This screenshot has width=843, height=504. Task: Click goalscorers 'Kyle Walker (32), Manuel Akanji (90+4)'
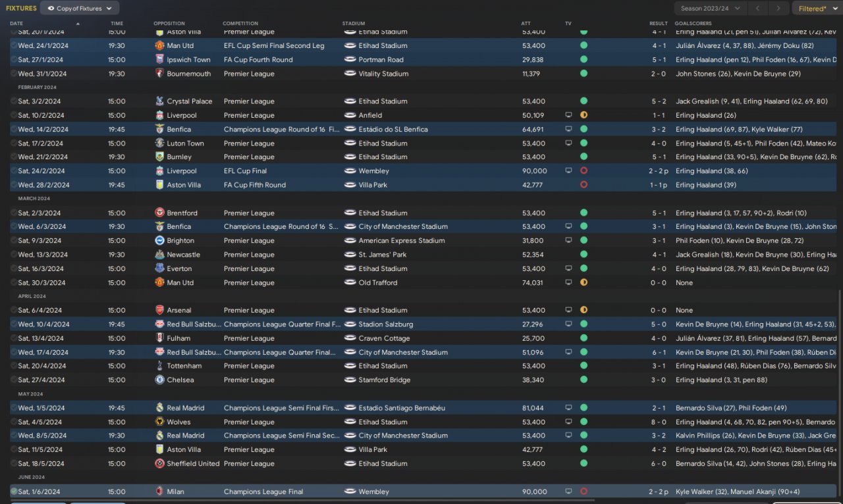click(x=738, y=491)
